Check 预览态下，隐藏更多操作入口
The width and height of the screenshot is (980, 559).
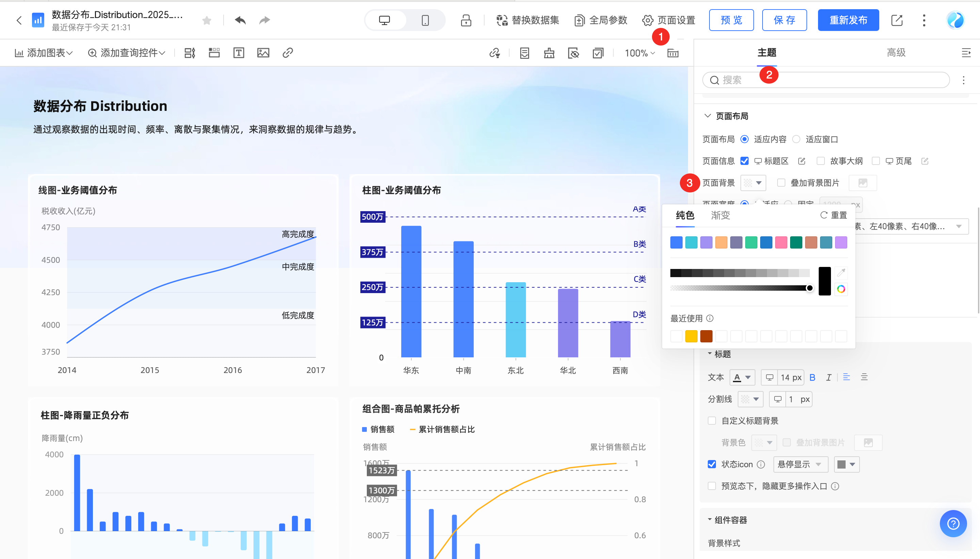pos(712,486)
